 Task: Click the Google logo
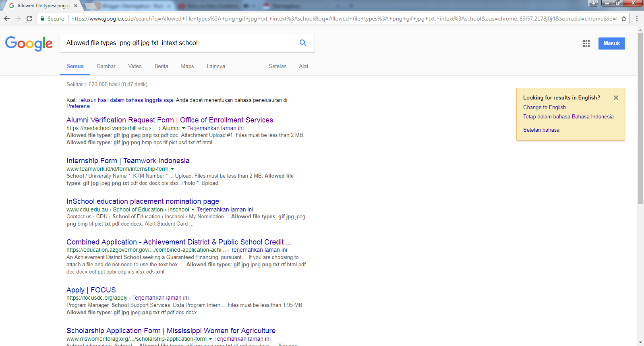coord(29,44)
